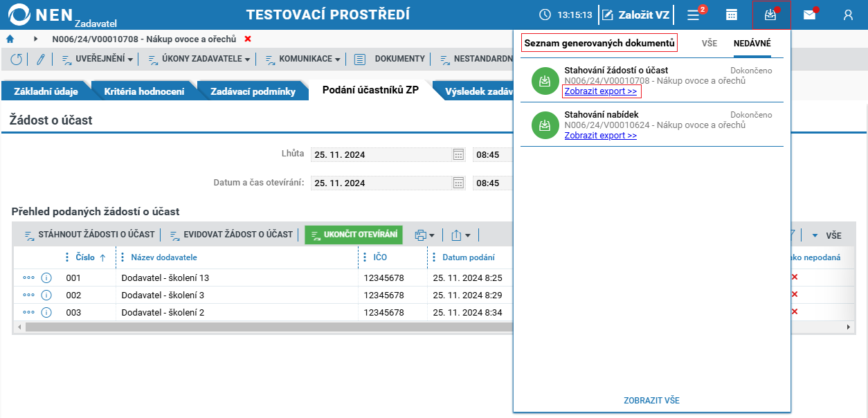Click ZOBRAZIT VŠE at panel bottom
The height and width of the screenshot is (418, 868).
click(x=651, y=401)
